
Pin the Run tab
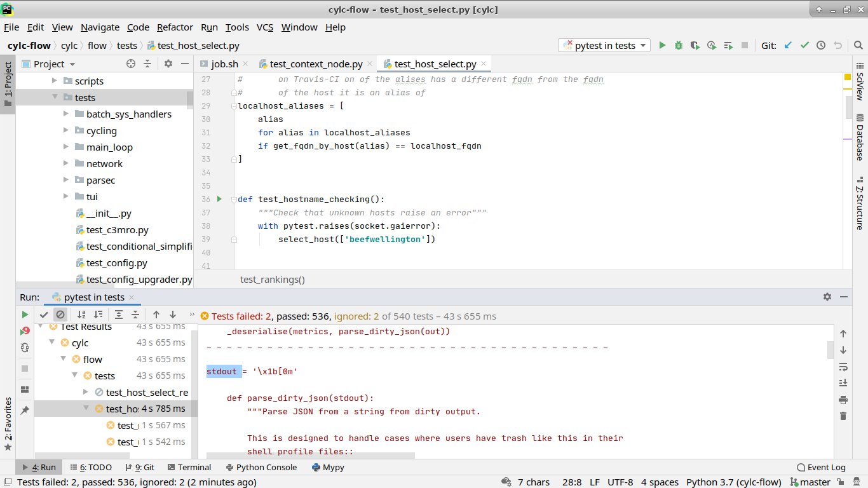pyautogui.click(x=25, y=410)
